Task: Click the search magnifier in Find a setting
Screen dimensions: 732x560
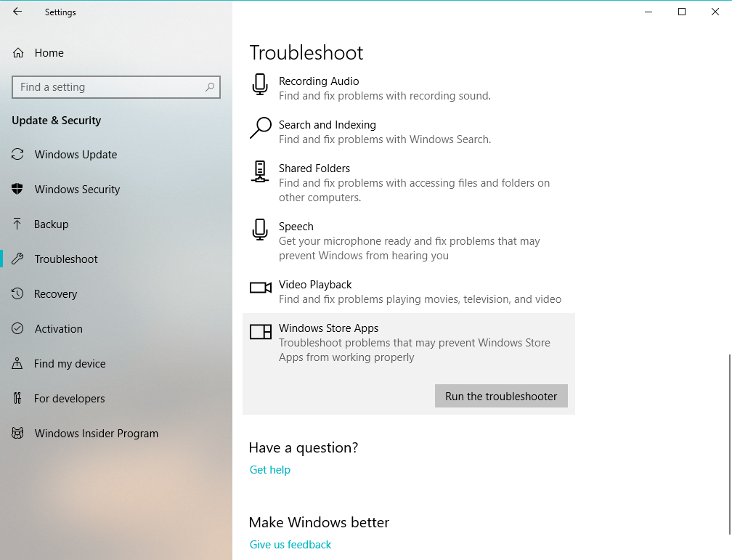Action: pos(210,87)
